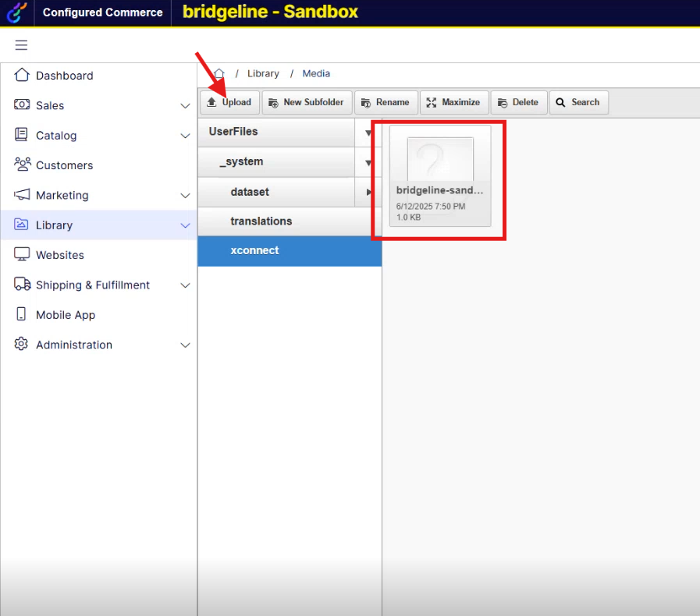Click the Delete button label
This screenshot has height=616, width=700.
pyautogui.click(x=525, y=102)
